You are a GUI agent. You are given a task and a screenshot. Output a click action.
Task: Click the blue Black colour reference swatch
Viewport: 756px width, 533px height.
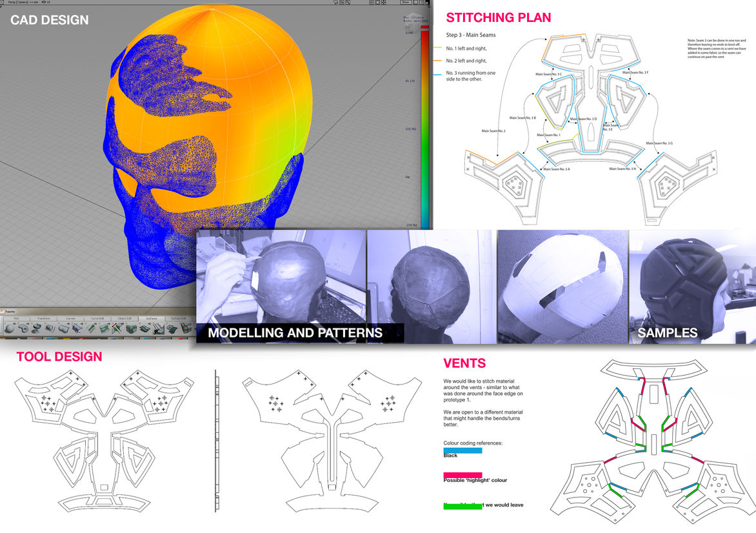click(x=463, y=450)
